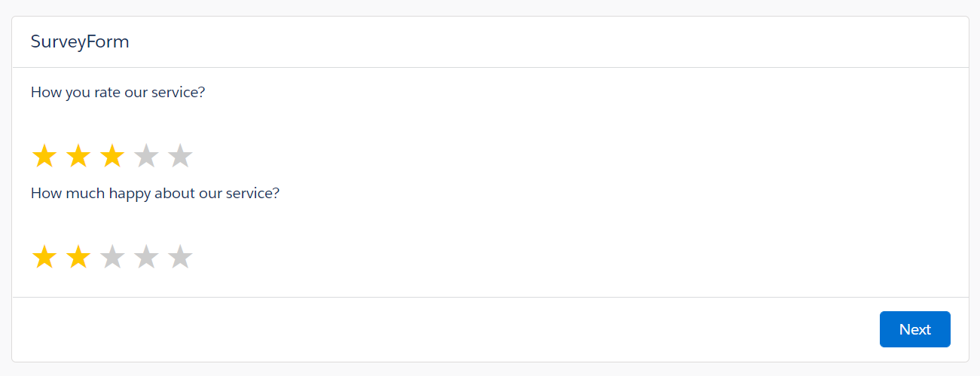Click empty footer area left of Next

444,329
